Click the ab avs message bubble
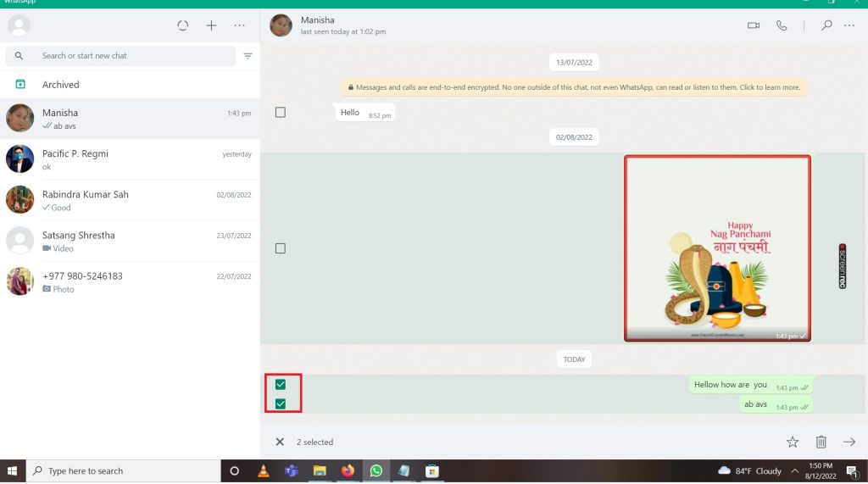Image resolution: width=868 pixels, height=484 pixels. coord(776,404)
